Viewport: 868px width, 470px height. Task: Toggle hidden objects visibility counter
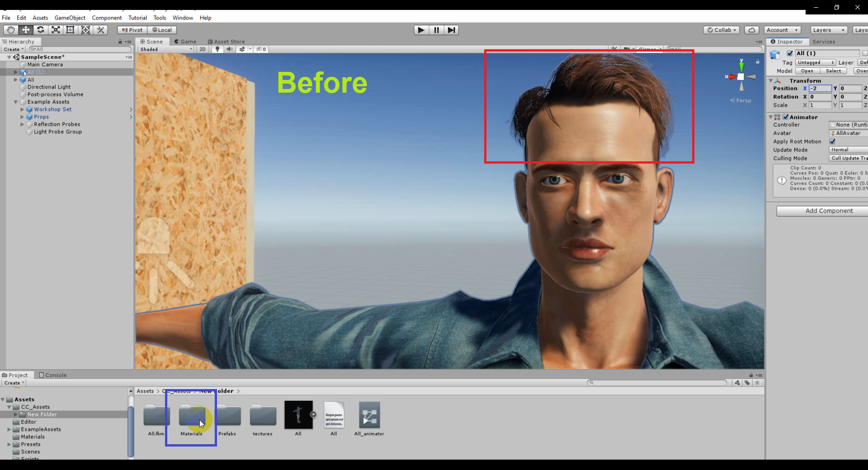coord(261,49)
